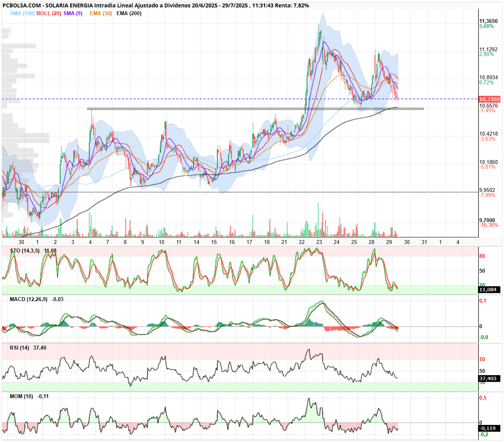
Task: Click date label 29 on time axis
Action: pyautogui.click(x=389, y=242)
